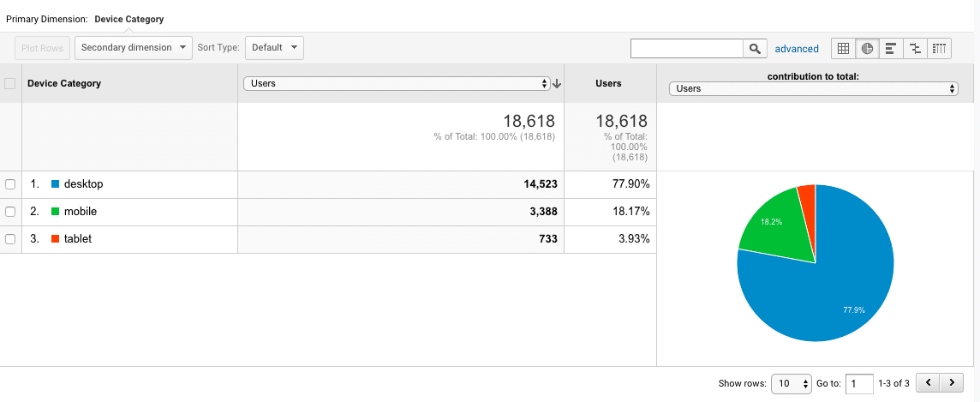Screen dimensions: 980x402
Task: Open the Sort Type Default dropdown
Action: pyautogui.click(x=274, y=47)
